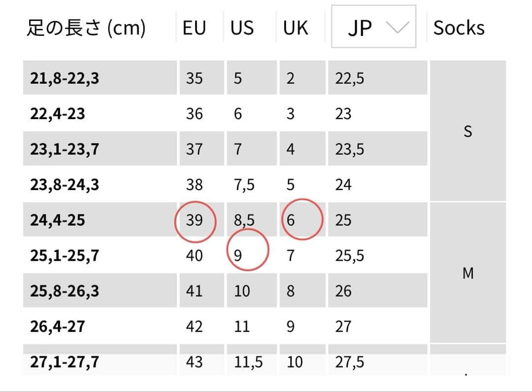The image size is (532, 392).
Task: Click the Socks size S cell
Action: click(467, 131)
